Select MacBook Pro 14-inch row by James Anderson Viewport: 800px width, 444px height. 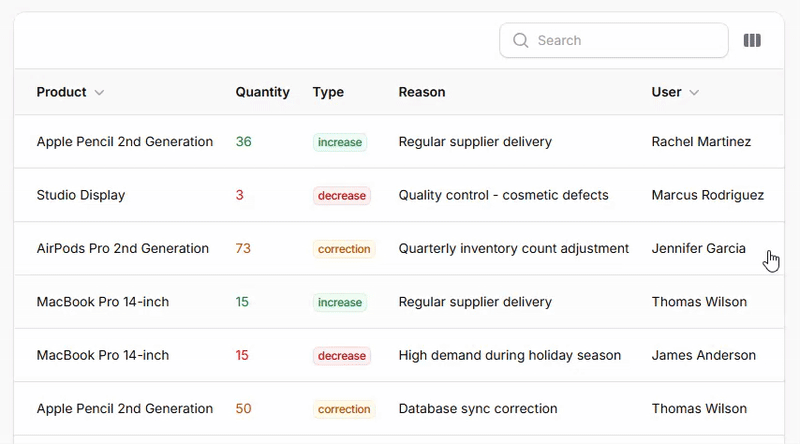(x=399, y=355)
